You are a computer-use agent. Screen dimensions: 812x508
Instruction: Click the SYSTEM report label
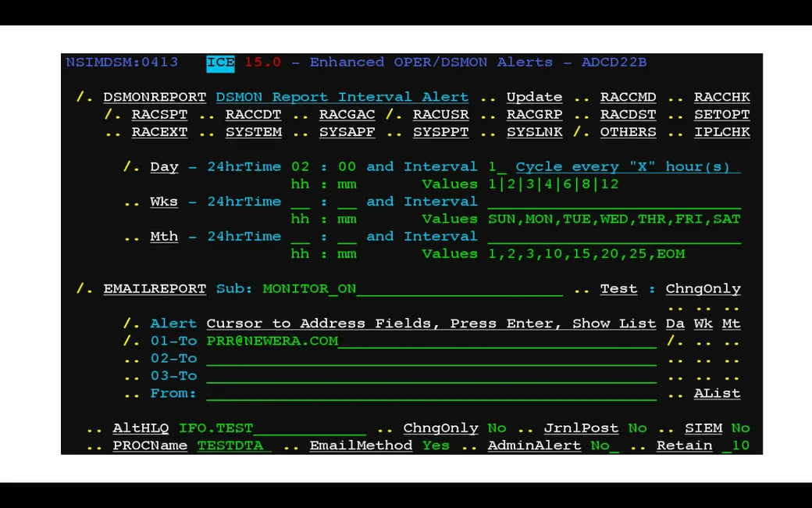tap(253, 132)
